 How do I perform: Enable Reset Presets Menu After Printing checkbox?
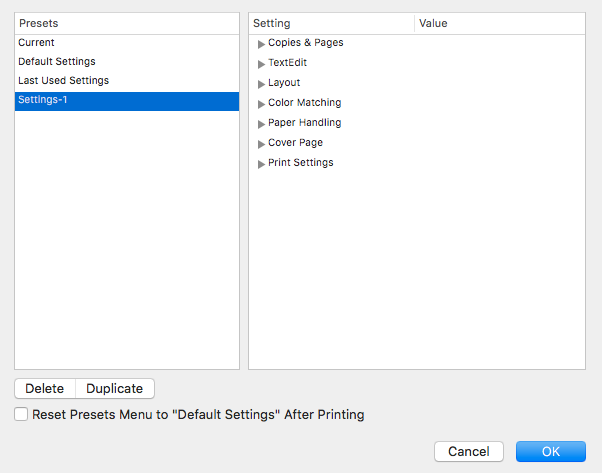click(21, 414)
